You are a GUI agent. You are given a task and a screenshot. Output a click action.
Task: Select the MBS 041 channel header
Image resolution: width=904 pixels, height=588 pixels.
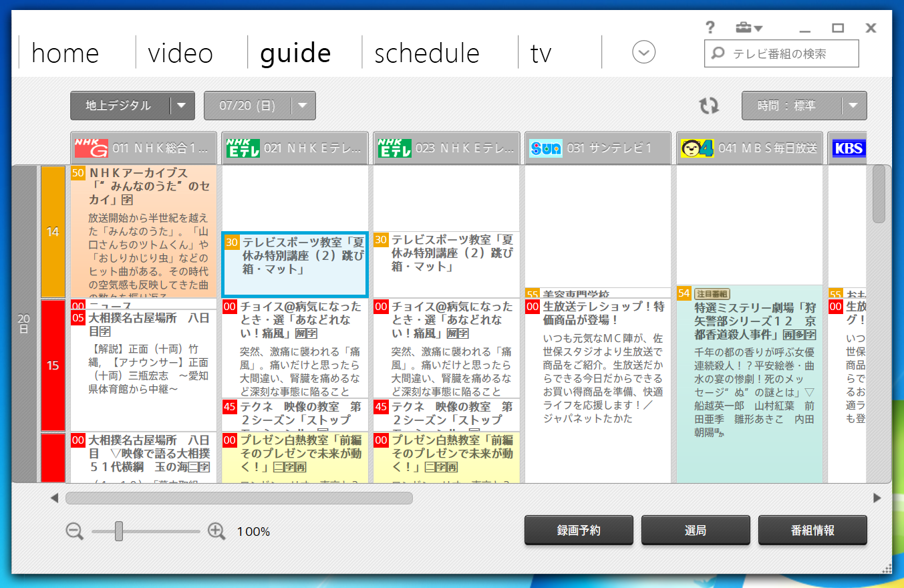(750, 148)
